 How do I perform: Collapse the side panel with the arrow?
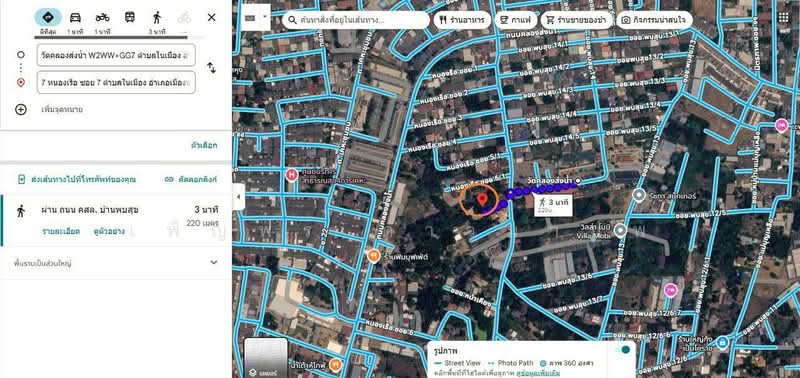[238, 197]
